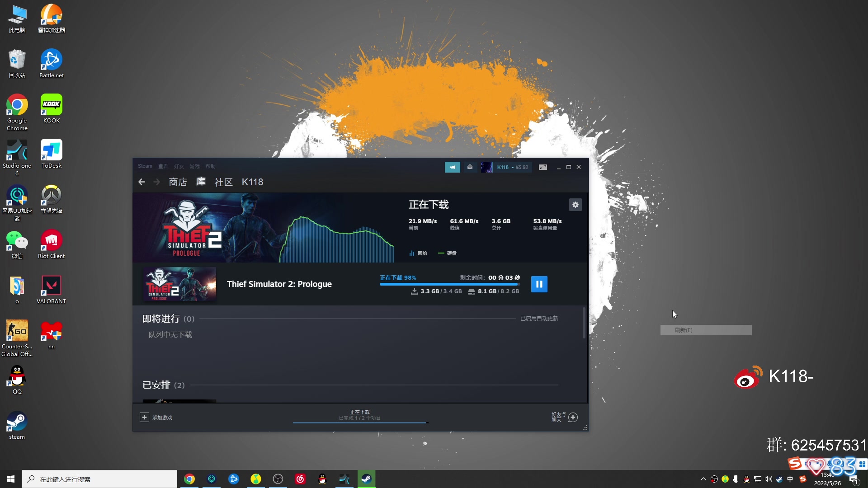Select the 回收站 recycle bin icon
The image size is (868, 488).
(17, 64)
